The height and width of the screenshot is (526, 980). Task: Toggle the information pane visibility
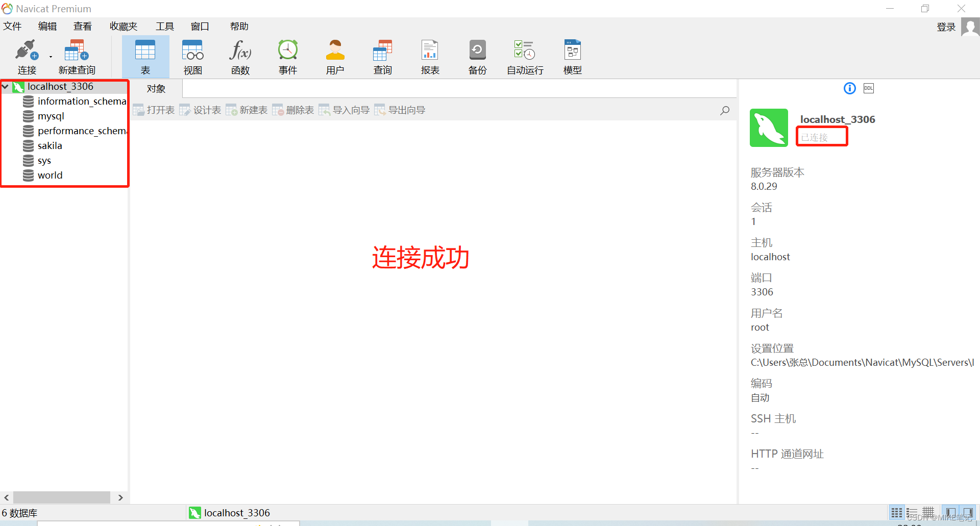(x=969, y=512)
